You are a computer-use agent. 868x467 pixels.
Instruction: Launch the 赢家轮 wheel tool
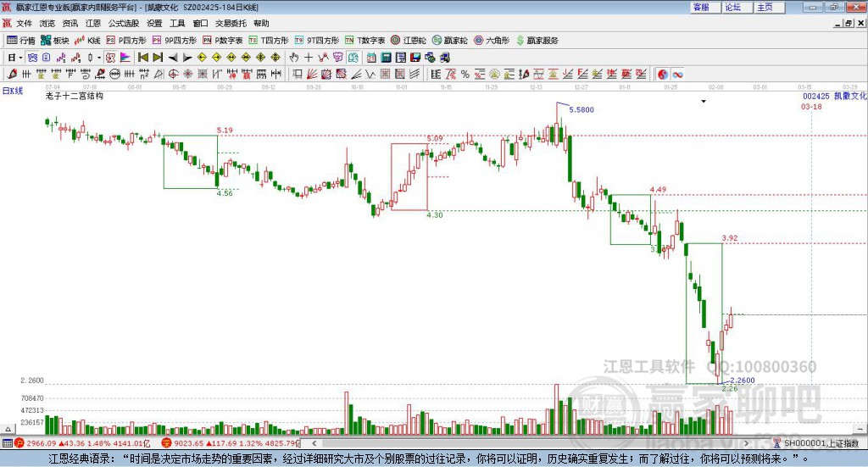[450, 41]
